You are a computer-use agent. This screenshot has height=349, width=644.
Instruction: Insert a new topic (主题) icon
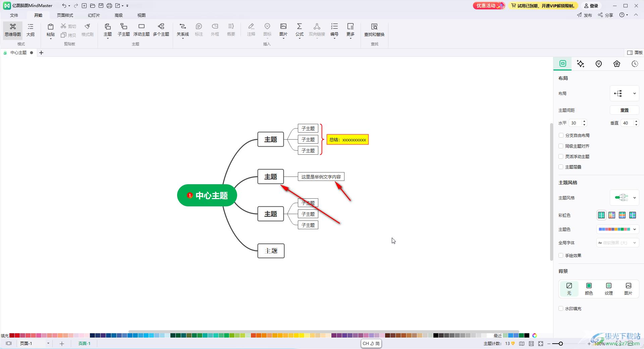pos(108,27)
